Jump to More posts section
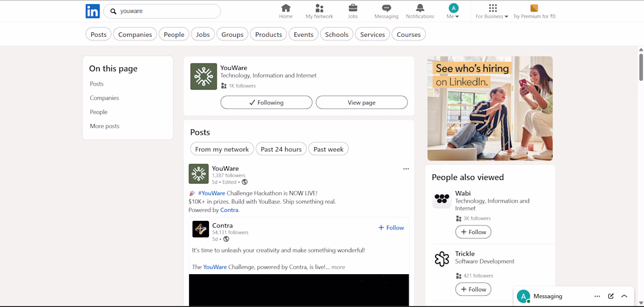Image resolution: width=644 pixels, height=307 pixels. tap(105, 126)
